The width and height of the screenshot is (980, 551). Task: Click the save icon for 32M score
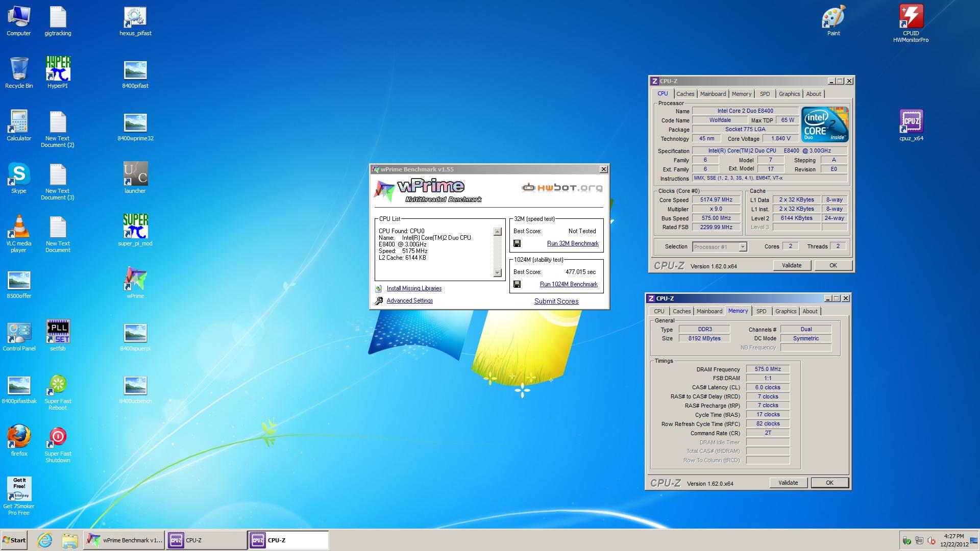pos(517,244)
